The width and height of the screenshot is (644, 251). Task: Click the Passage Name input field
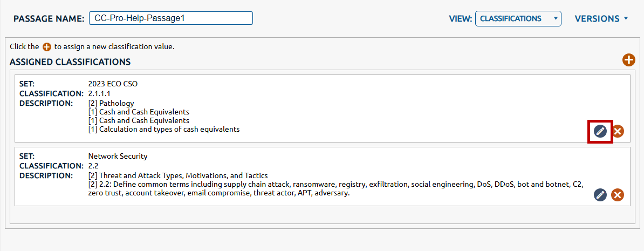click(x=170, y=18)
